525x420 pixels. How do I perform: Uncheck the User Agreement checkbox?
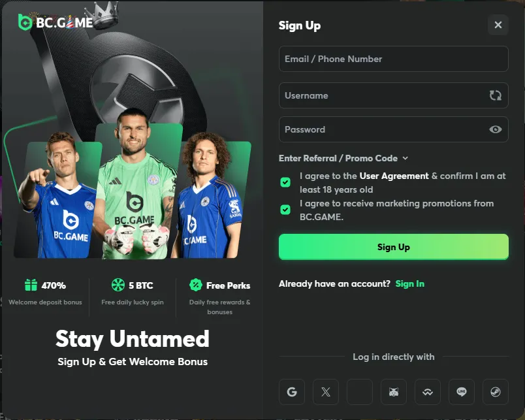click(285, 182)
